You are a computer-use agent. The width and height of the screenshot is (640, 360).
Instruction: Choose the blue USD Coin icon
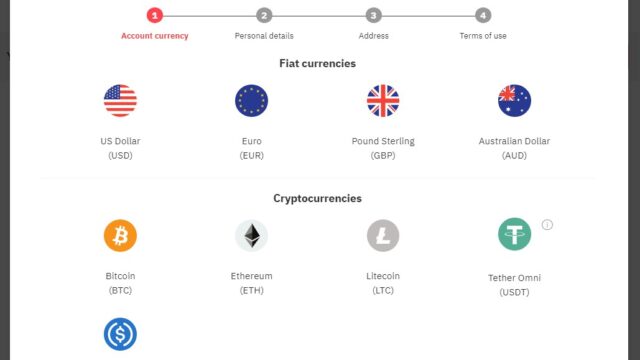point(120,334)
